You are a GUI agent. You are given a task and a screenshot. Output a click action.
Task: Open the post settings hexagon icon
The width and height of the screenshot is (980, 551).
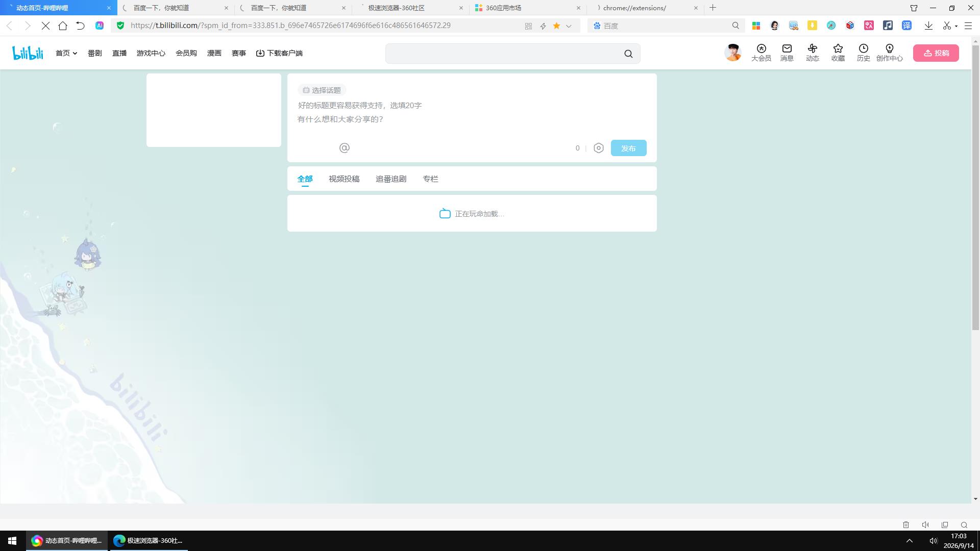[x=599, y=148]
